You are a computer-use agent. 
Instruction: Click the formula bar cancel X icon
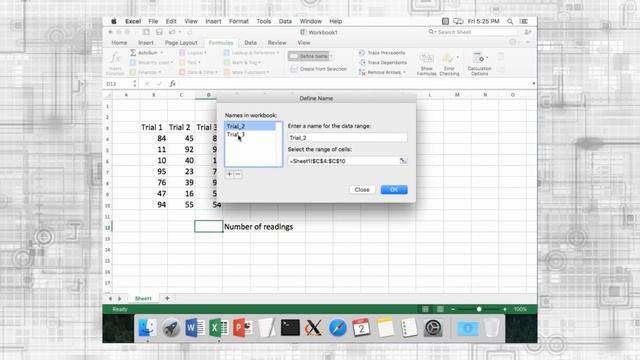[x=147, y=84]
